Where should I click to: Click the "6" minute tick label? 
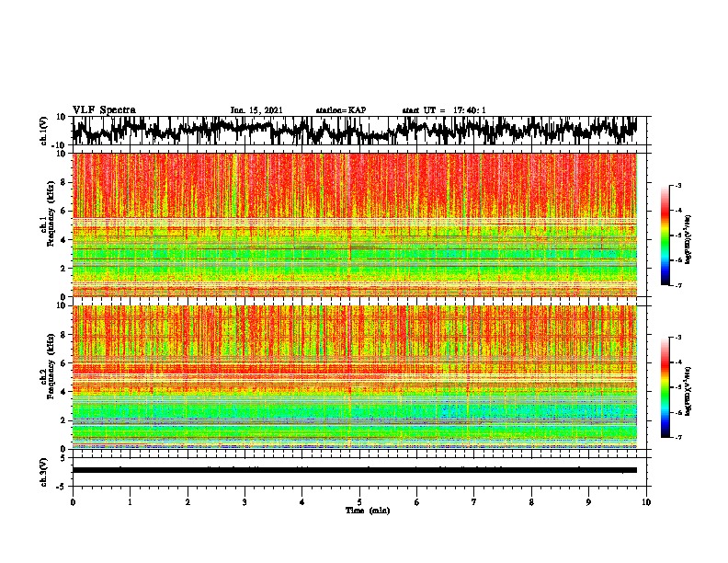click(417, 502)
